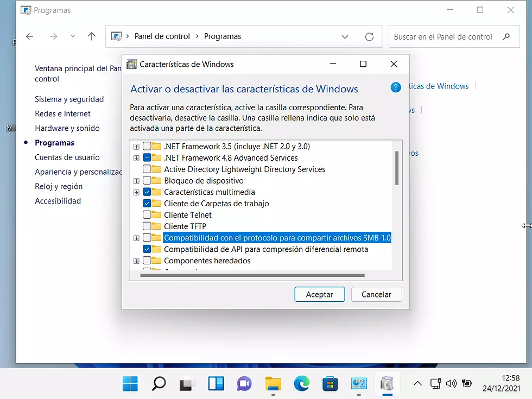The image size is (532, 399).
Task: Open Microsoft Store on taskbar
Action: click(330, 384)
